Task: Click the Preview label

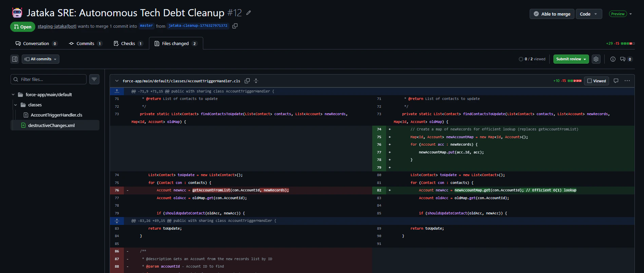Action: 618,14
